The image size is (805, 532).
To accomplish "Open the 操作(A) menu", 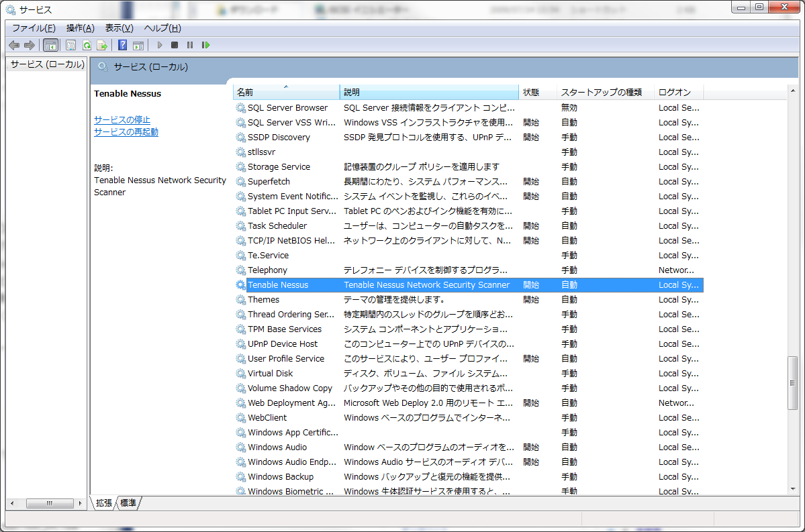I will pyautogui.click(x=80, y=28).
